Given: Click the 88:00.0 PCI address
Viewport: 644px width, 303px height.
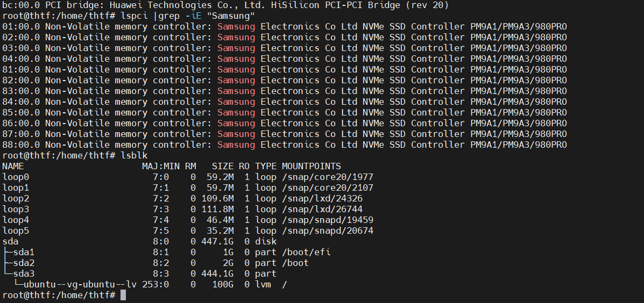Looking at the screenshot, I should tap(21, 145).
